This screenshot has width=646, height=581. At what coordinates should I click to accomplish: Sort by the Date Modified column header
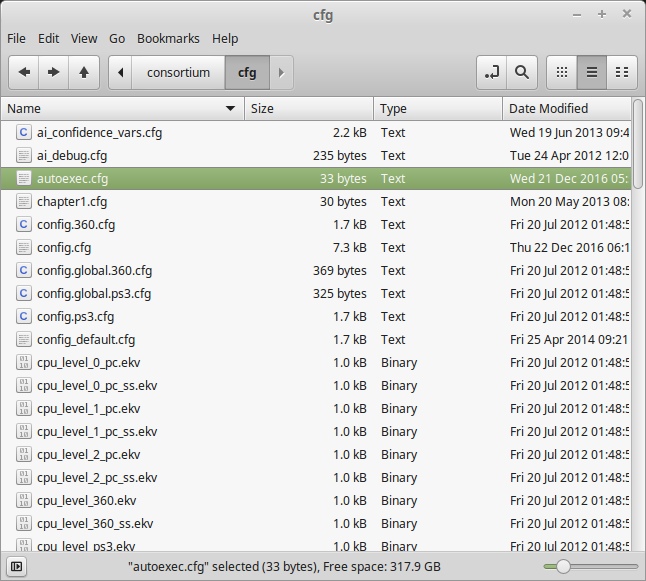point(566,109)
